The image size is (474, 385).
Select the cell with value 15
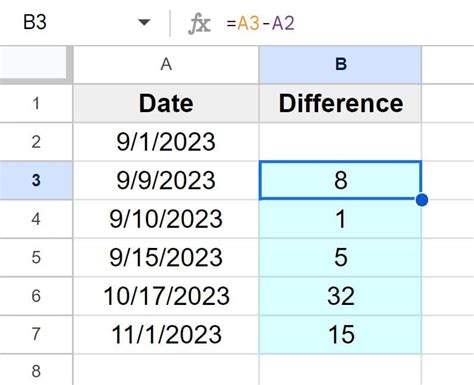340,334
